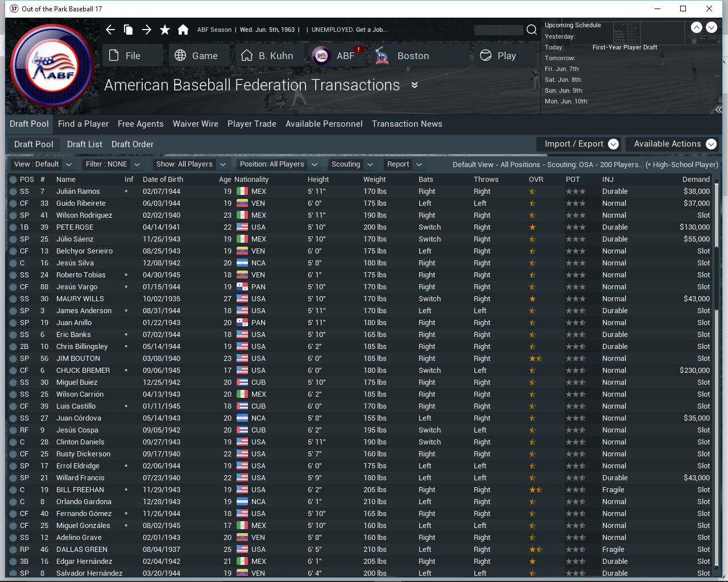728x582 pixels.
Task: Go to home screen via house icon
Action: click(183, 30)
